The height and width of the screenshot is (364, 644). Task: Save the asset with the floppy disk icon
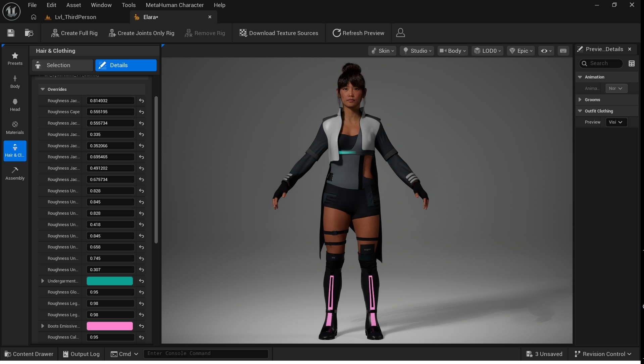tap(11, 33)
